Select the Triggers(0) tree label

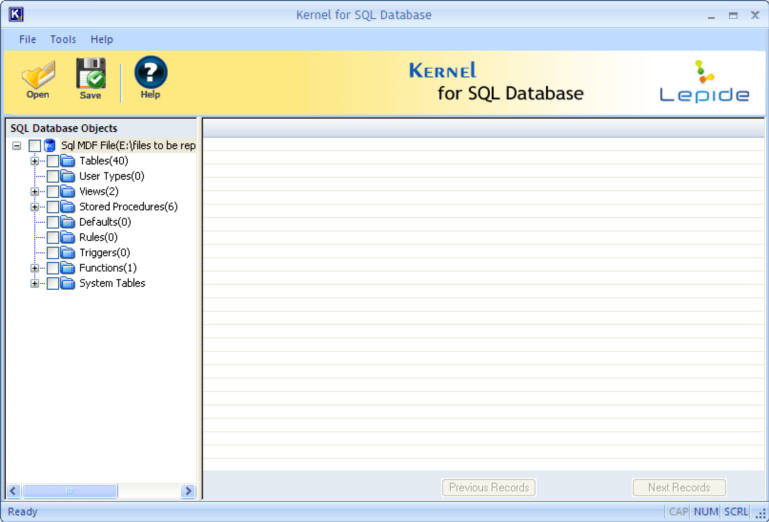point(104,253)
